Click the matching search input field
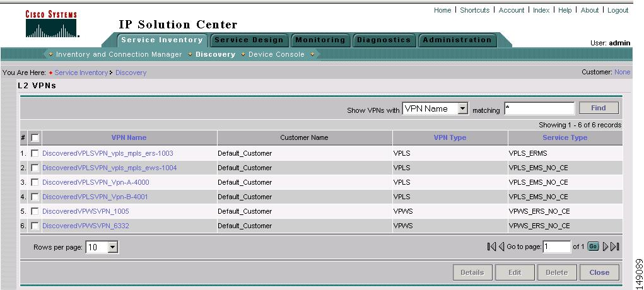Viewport: 644px width, 290px height. click(539, 109)
